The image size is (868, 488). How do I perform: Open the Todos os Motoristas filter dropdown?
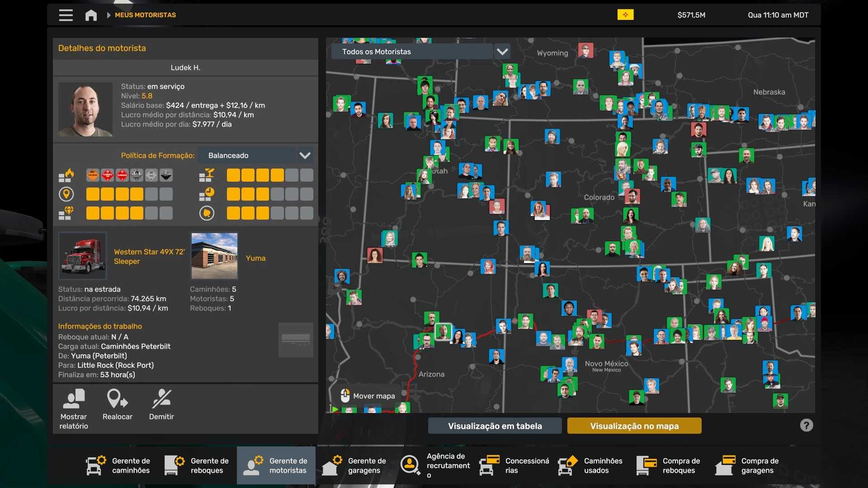point(502,52)
